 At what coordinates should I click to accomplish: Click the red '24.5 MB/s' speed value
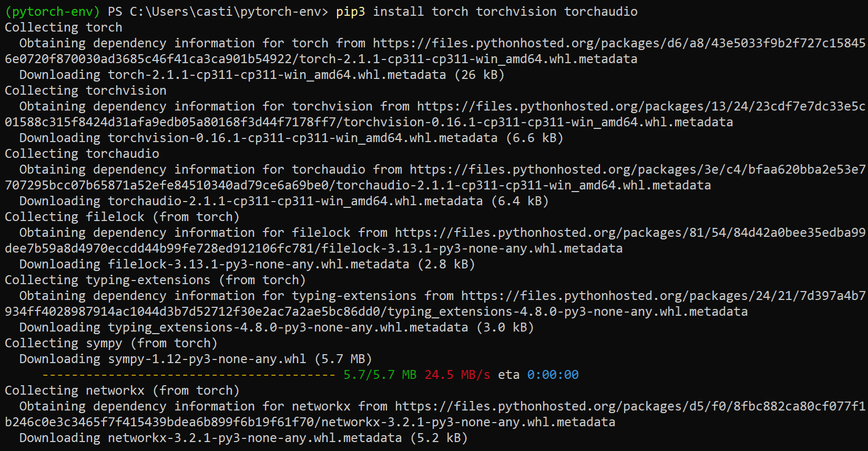pos(457,375)
